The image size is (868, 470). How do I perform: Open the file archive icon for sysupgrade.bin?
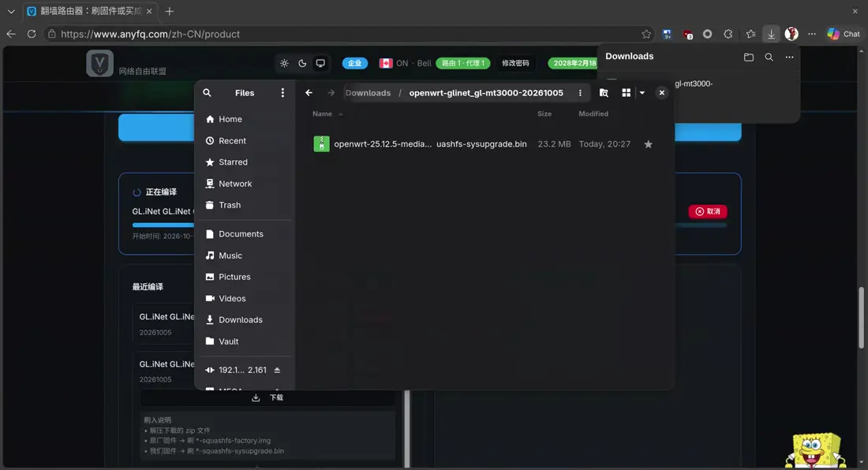tap(321, 144)
